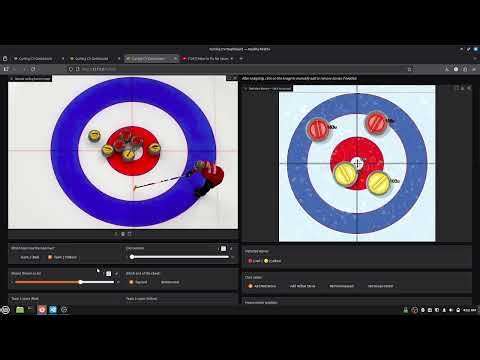Toggle the browser sidebar icon
480x360 pixels.
click(6, 69)
